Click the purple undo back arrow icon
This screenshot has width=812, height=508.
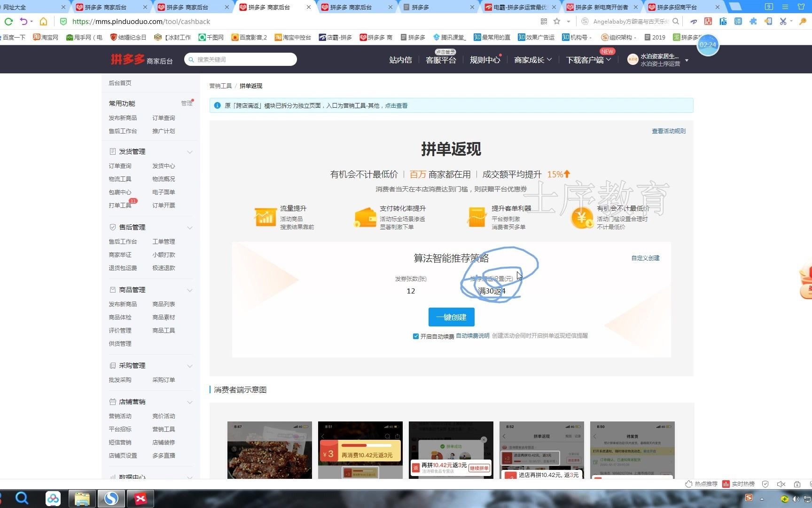[x=23, y=22]
